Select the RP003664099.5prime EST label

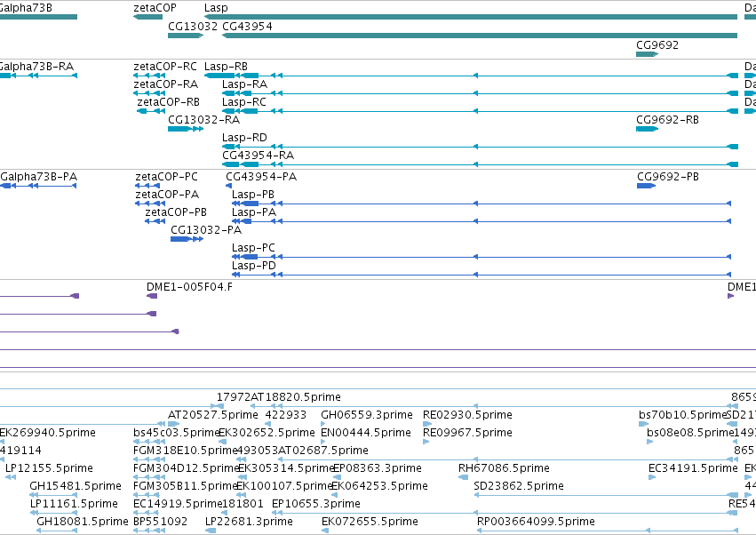pos(536,522)
